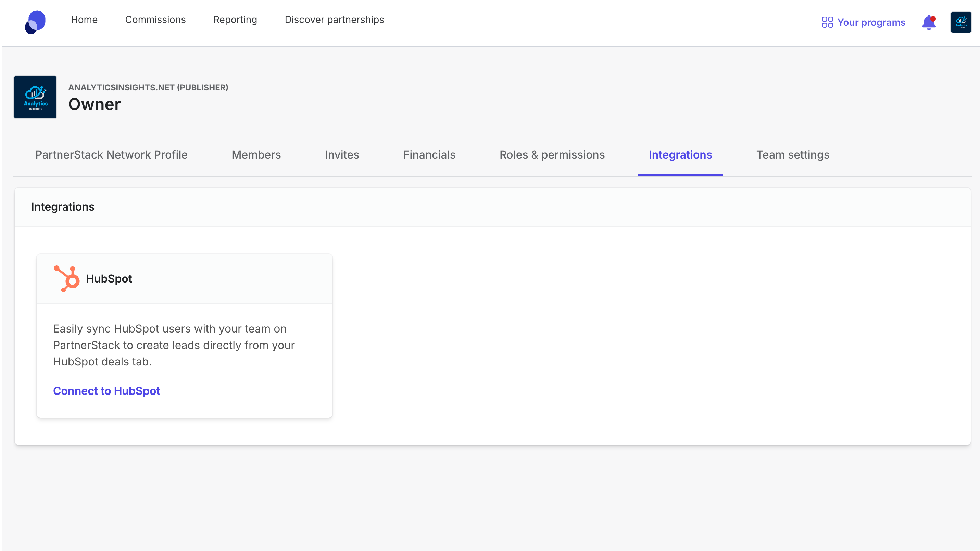Navigate to Discover partnerships

334,20
